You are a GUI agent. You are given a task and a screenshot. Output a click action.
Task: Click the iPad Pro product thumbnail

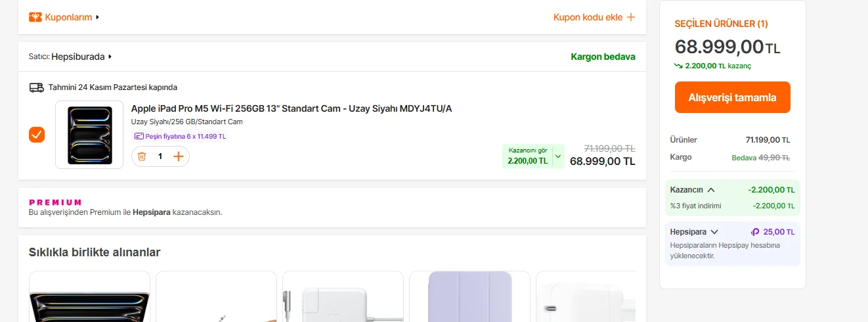pos(89,135)
